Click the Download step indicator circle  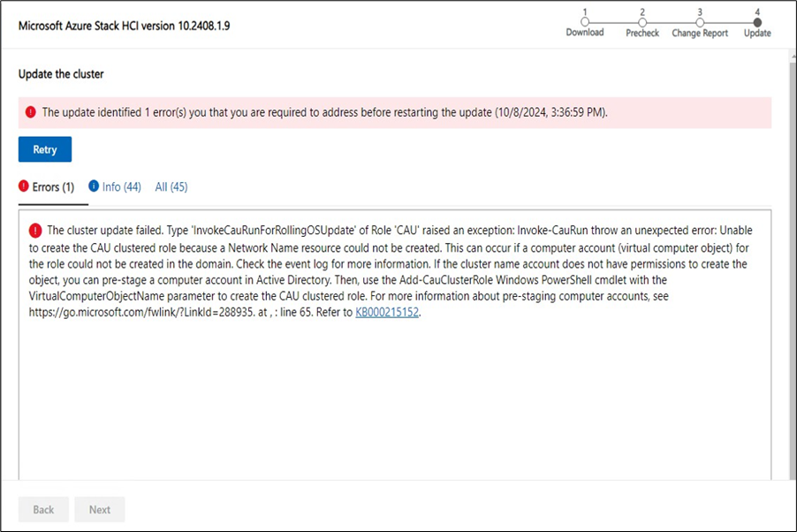coord(584,20)
